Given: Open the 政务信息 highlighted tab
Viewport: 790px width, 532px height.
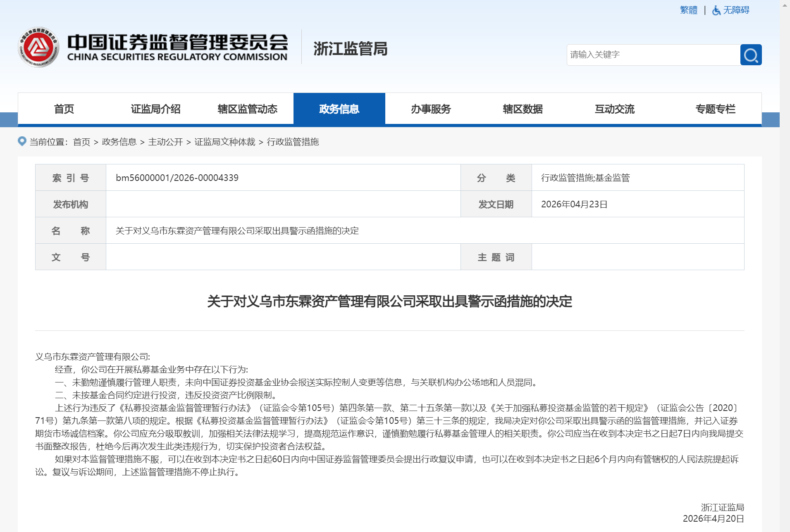Looking at the screenshot, I should (339, 109).
